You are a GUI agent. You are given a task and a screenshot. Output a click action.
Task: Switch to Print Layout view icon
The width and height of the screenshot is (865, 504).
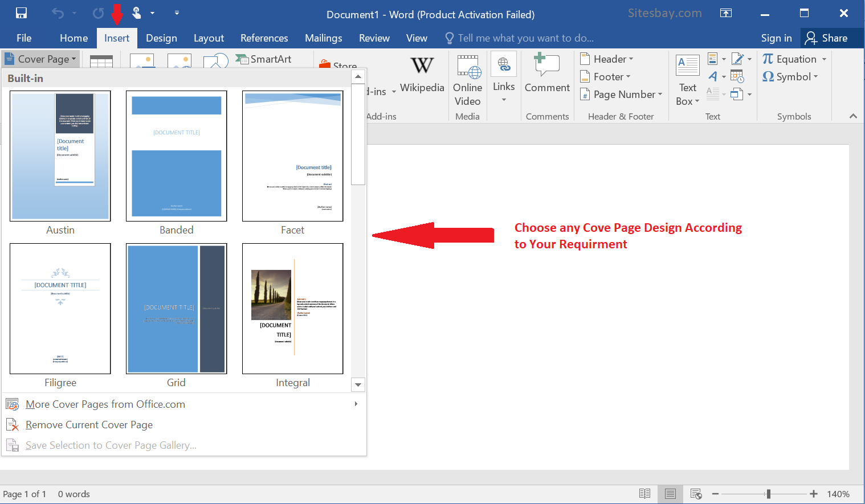coord(670,494)
